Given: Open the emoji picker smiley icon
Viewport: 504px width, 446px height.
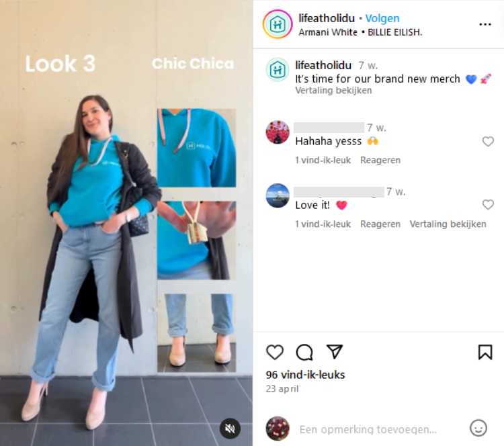Looking at the screenshot, I should pos(478,428).
